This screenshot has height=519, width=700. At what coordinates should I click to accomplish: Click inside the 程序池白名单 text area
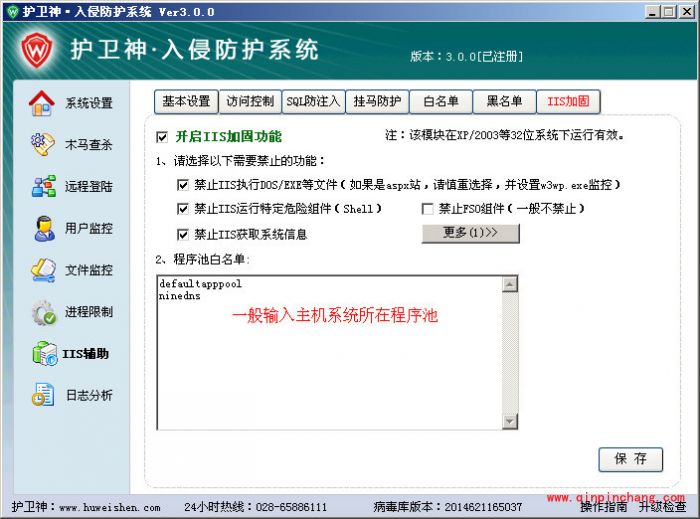(x=329, y=353)
